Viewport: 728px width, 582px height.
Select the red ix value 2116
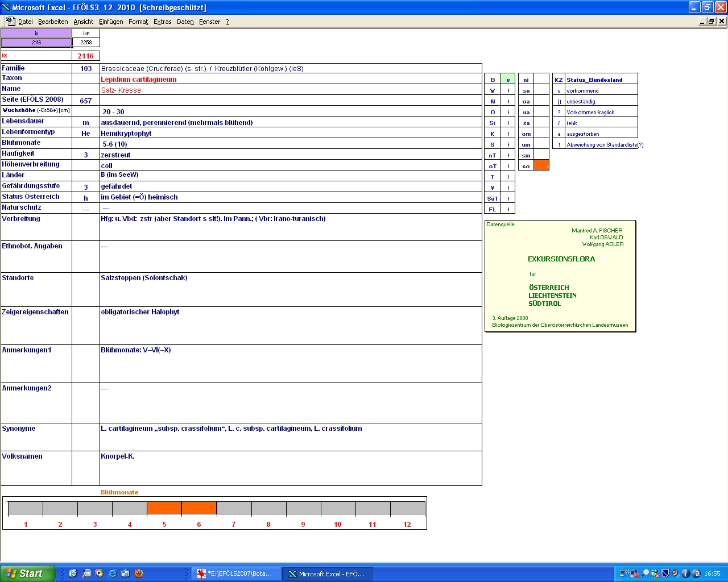[x=86, y=56]
